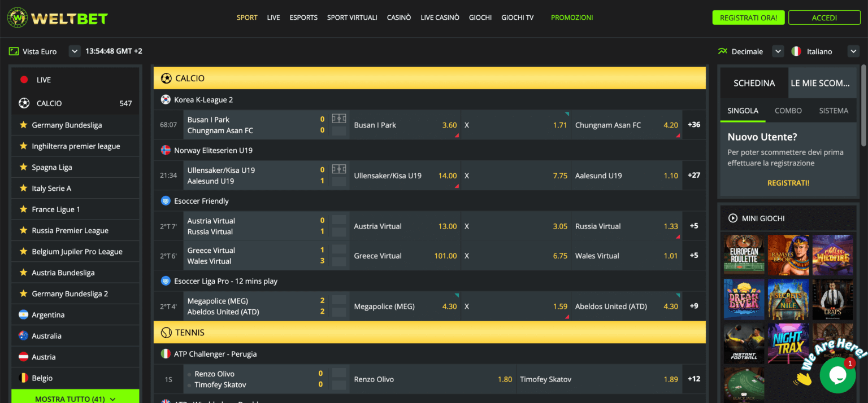Click the star icon next to Inghilterra premier league
The width and height of the screenshot is (868, 403).
(23, 146)
